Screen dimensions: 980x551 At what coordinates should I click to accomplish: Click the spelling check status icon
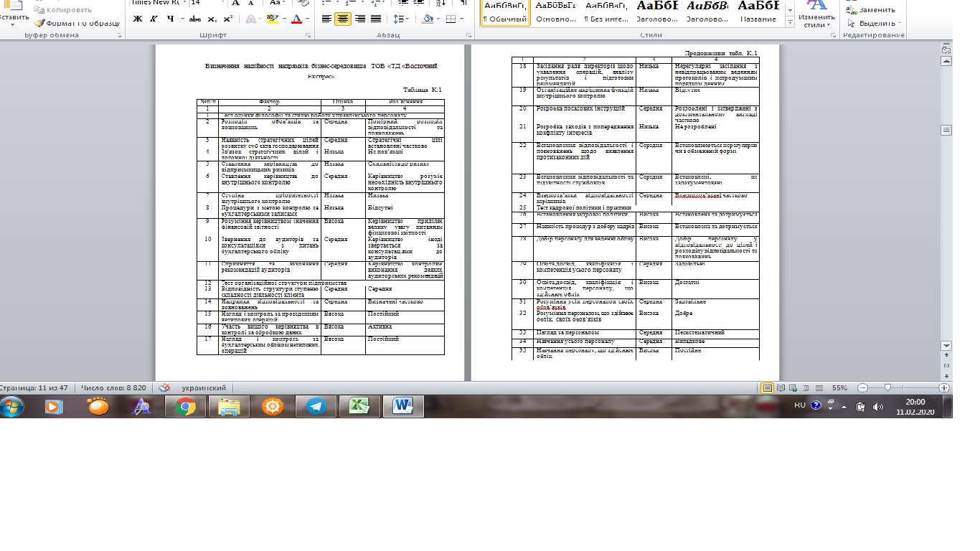point(165,387)
